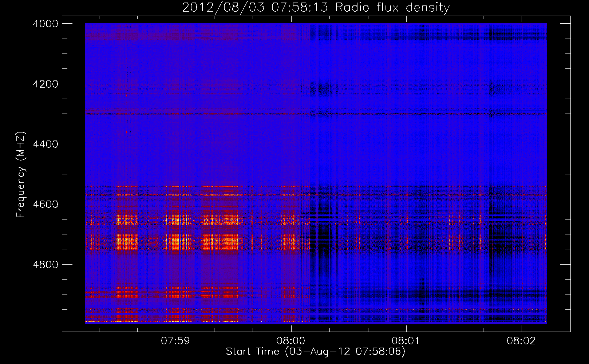
Task: Click the '4800' frequency axis label
Action: [x=46, y=265]
